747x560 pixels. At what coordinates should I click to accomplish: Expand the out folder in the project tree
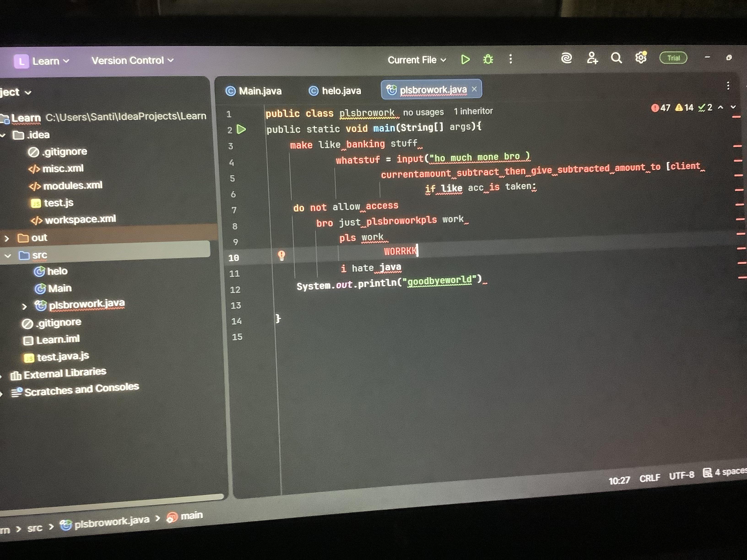coord(7,238)
